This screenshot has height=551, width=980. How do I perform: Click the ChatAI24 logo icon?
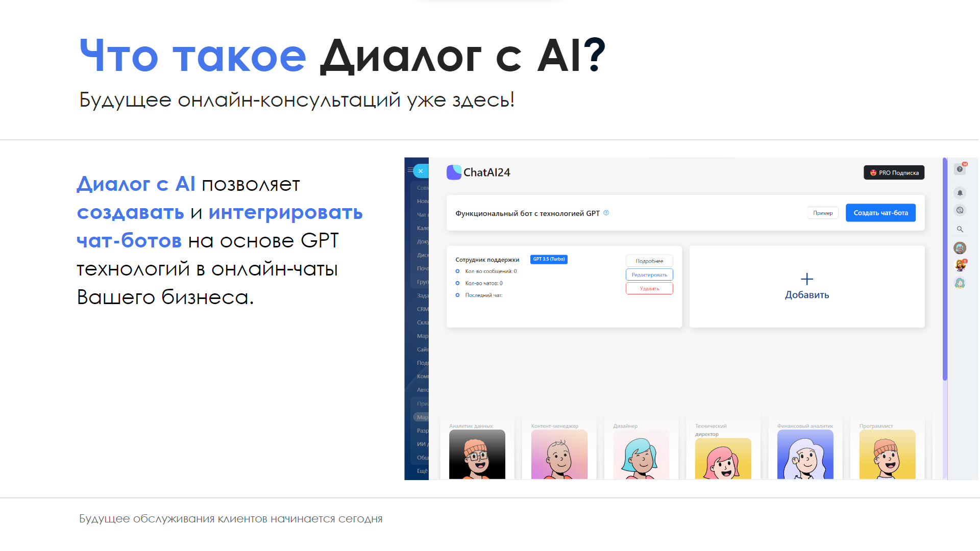454,172
